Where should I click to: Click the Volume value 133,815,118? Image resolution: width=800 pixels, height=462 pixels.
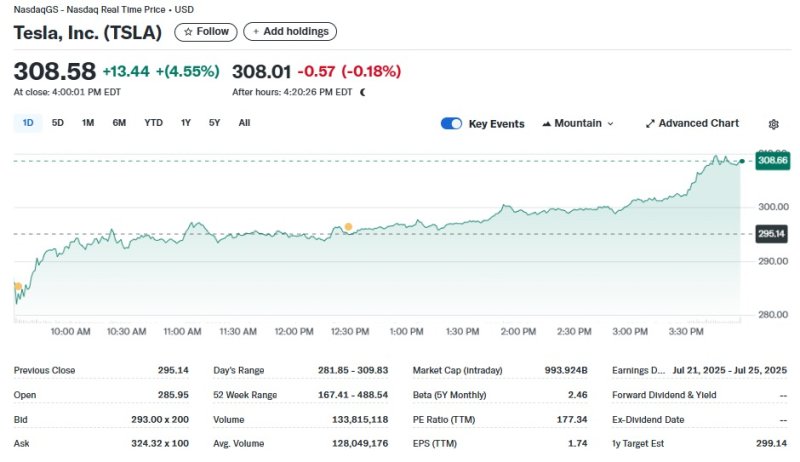360,420
